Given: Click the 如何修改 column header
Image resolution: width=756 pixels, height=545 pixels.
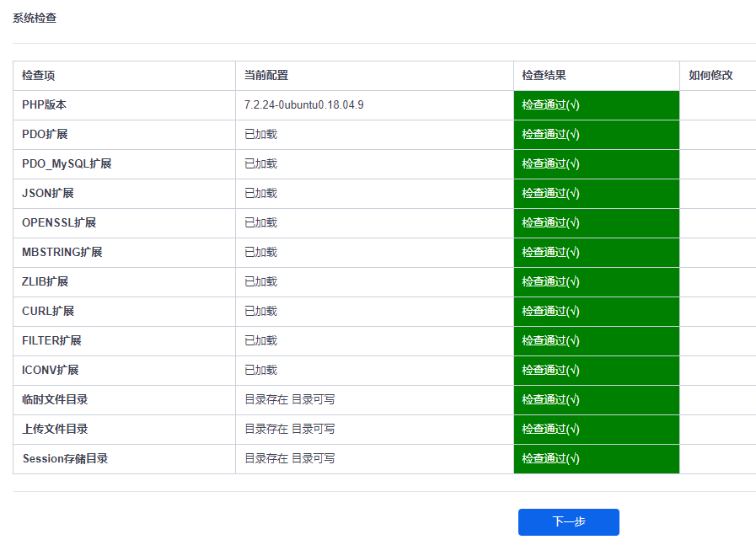Looking at the screenshot, I should (710, 76).
